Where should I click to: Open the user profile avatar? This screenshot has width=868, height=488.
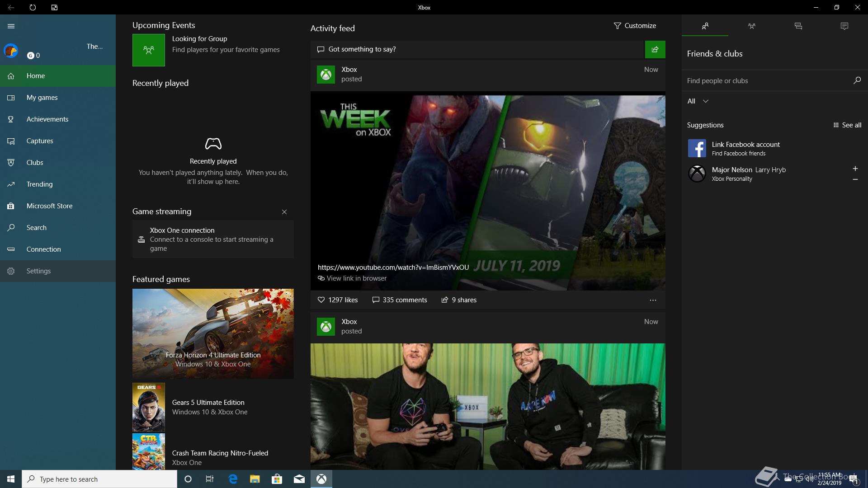tap(11, 51)
